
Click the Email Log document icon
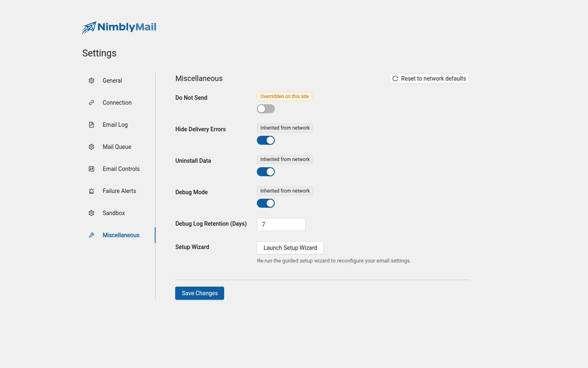pos(91,125)
